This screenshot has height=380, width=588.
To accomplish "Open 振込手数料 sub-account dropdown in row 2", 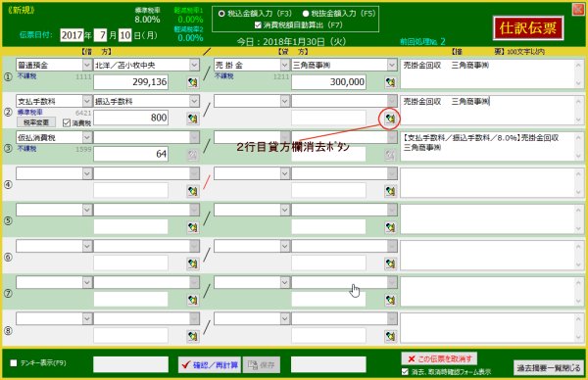I will 194,101.
